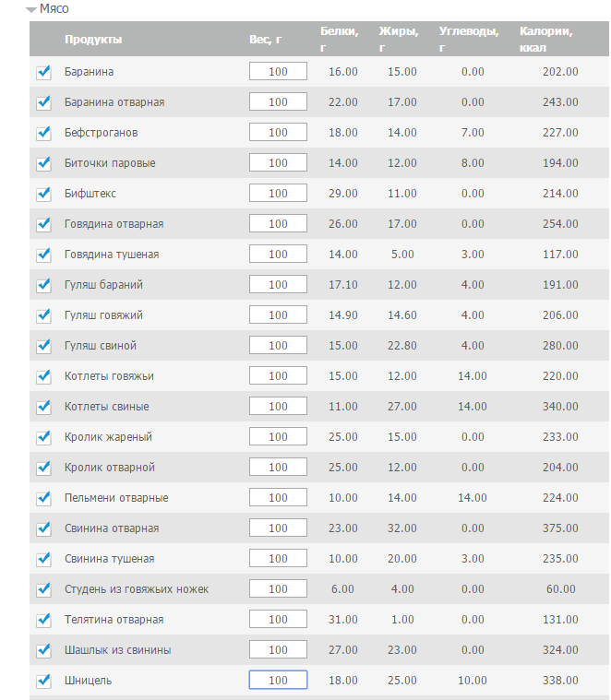Viewport: 611px width, 700px height.
Task: Uncheck the Гуляш свиной checkbox
Action: [x=43, y=346]
